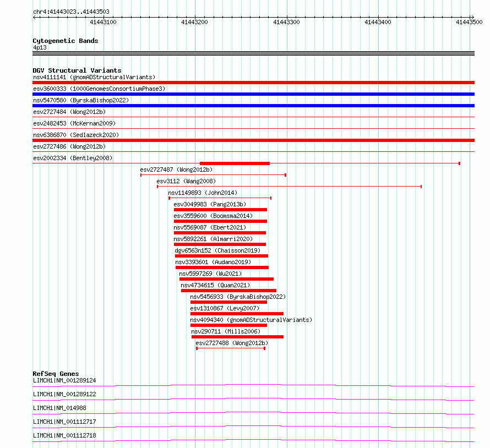Open transcript LIMCH1|NM_014988

point(59,408)
